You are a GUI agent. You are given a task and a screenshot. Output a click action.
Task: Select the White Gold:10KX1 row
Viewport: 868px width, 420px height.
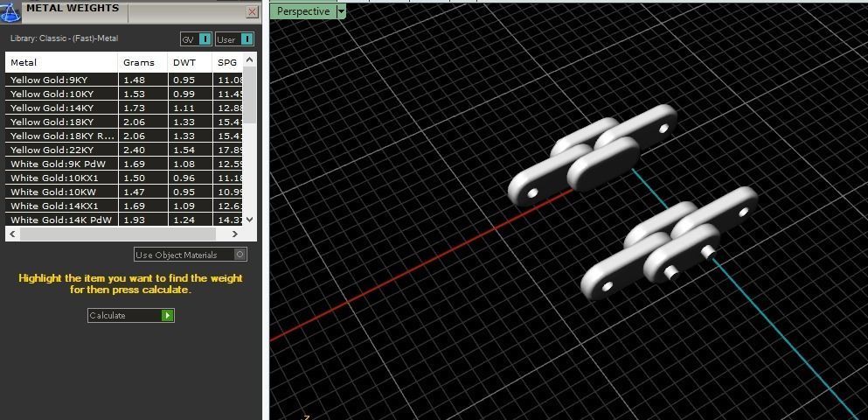pos(124,178)
